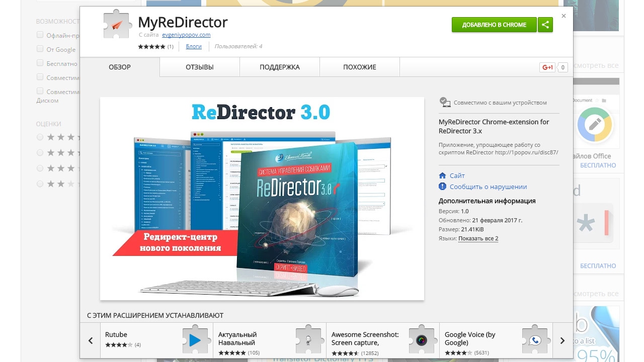
Task: Close the extension detail dialog
Action: coord(563,16)
